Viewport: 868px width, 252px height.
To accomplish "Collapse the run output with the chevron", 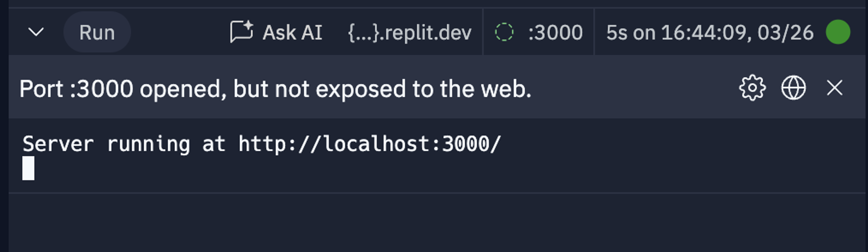I will pyautogui.click(x=36, y=32).
